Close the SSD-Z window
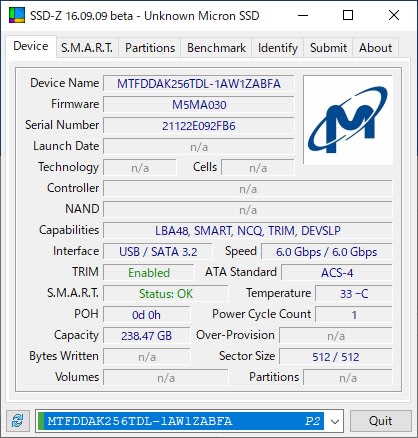The width and height of the screenshot is (418, 438). pyautogui.click(x=394, y=15)
